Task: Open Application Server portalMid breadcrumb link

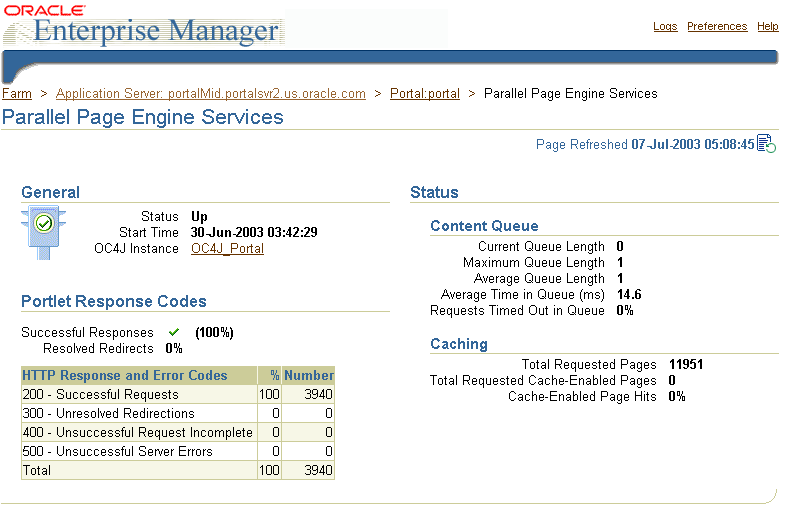Action: point(211,94)
